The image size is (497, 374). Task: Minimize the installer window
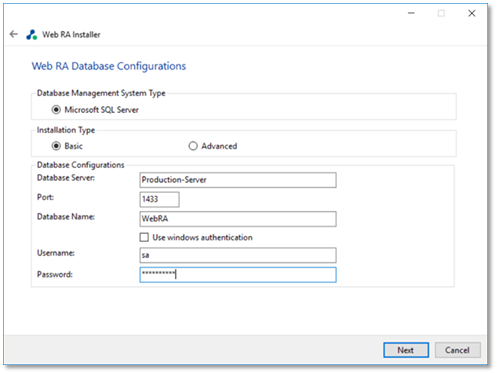[x=411, y=13]
